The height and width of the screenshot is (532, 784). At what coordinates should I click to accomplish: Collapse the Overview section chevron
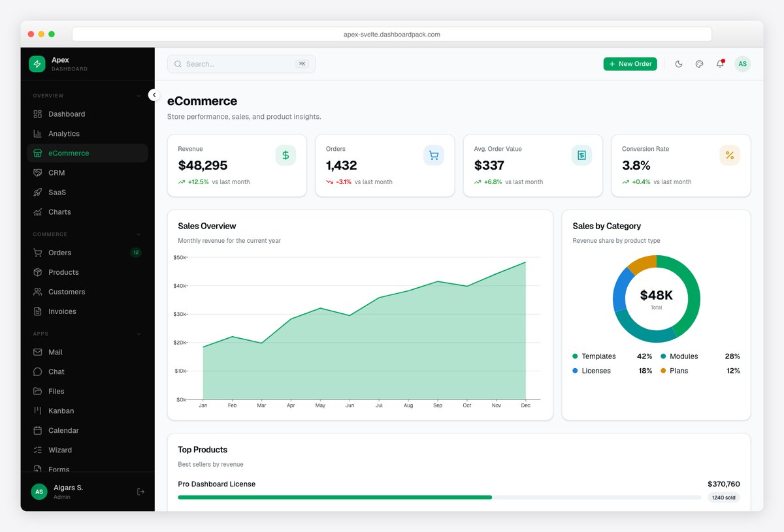[139, 96]
